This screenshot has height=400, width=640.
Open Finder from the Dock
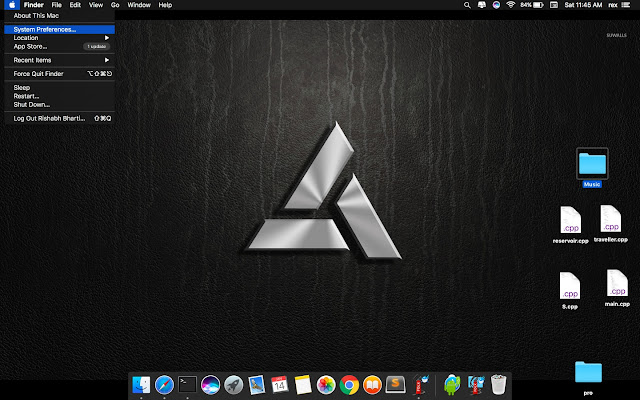click(x=141, y=384)
